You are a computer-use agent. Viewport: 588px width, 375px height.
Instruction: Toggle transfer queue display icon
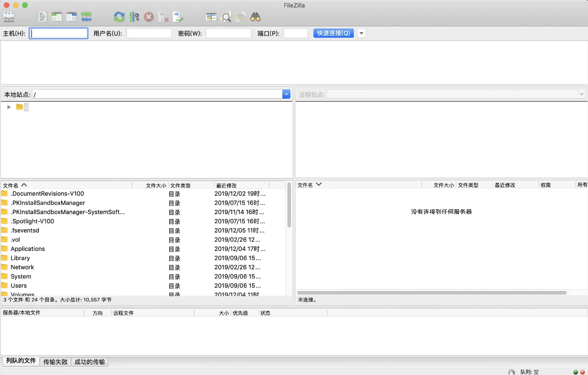click(86, 17)
